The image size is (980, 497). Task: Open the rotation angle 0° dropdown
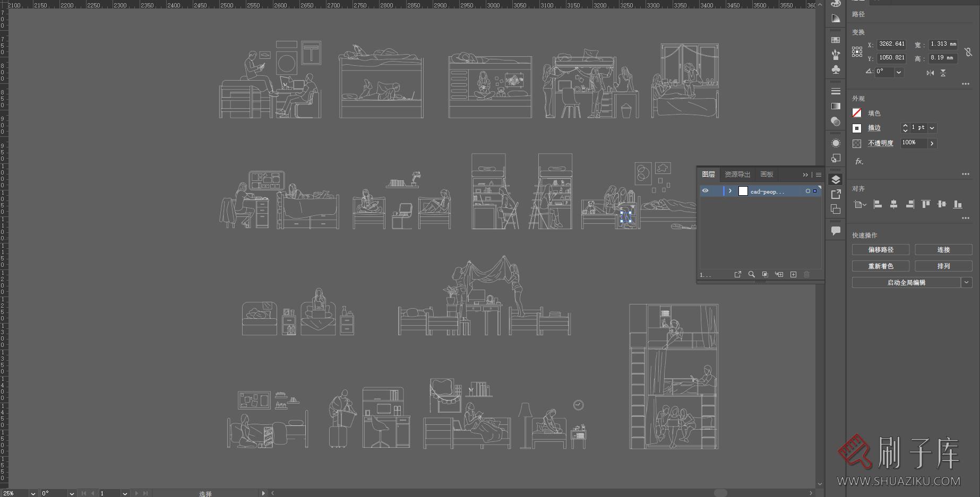point(898,72)
